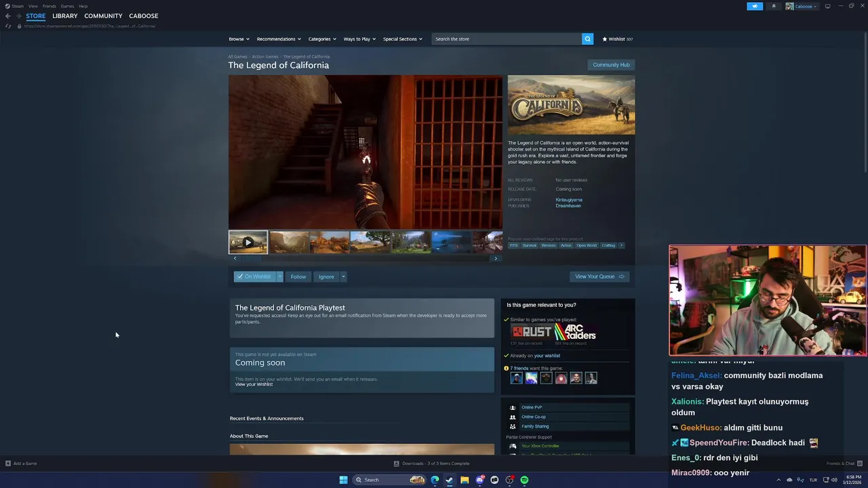This screenshot has width=868, height=488.
Task: Expand more tags with the plus button
Action: [x=621, y=245]
